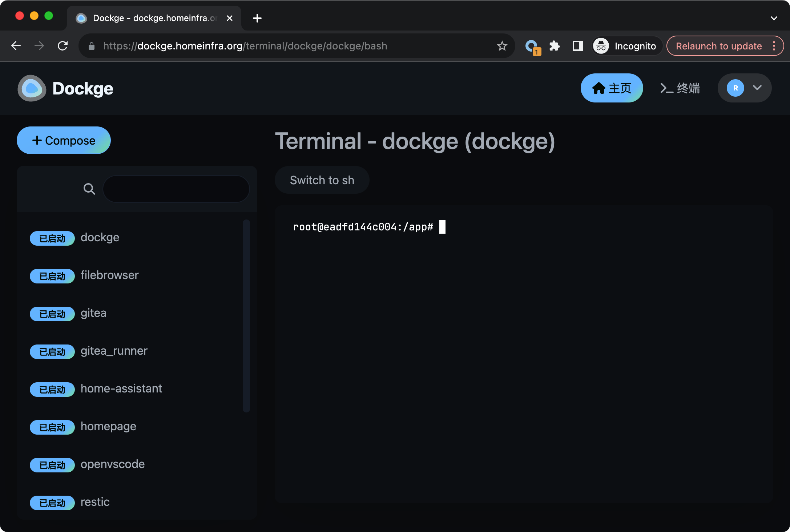The height and width of the screenshot is (532, 790).
Task: Click the + Compose button
Action: tap(64, 141)
